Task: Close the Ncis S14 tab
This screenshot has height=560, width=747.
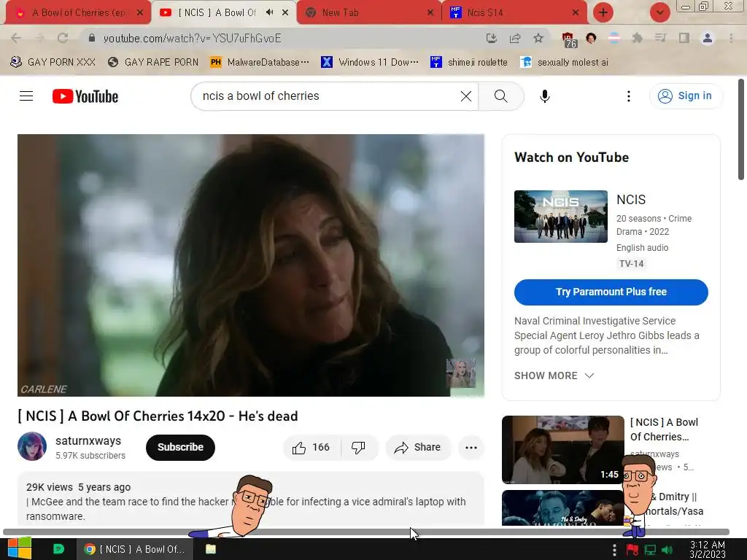Action: tap(576, 13)
